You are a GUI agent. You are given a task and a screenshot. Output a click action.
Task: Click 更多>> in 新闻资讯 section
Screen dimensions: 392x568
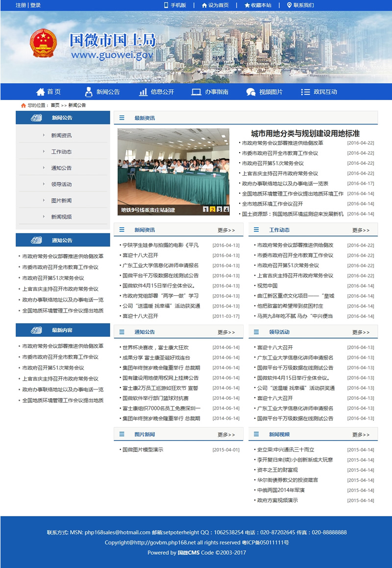226,231
